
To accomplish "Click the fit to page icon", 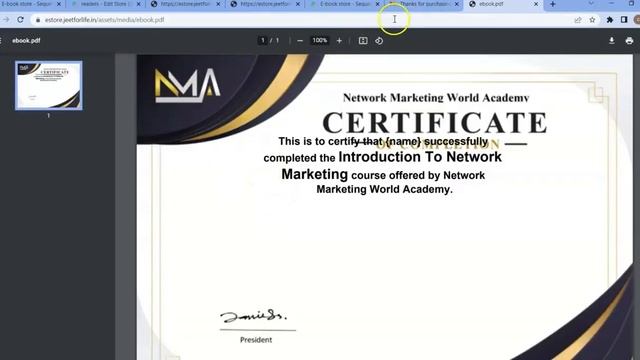I will point(363,41).
